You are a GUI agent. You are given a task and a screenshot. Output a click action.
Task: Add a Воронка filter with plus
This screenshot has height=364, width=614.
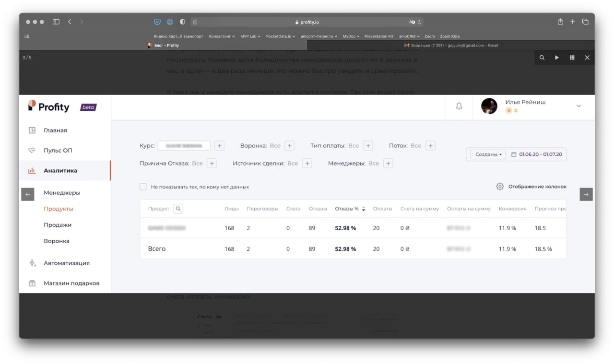tap(290, 146)
